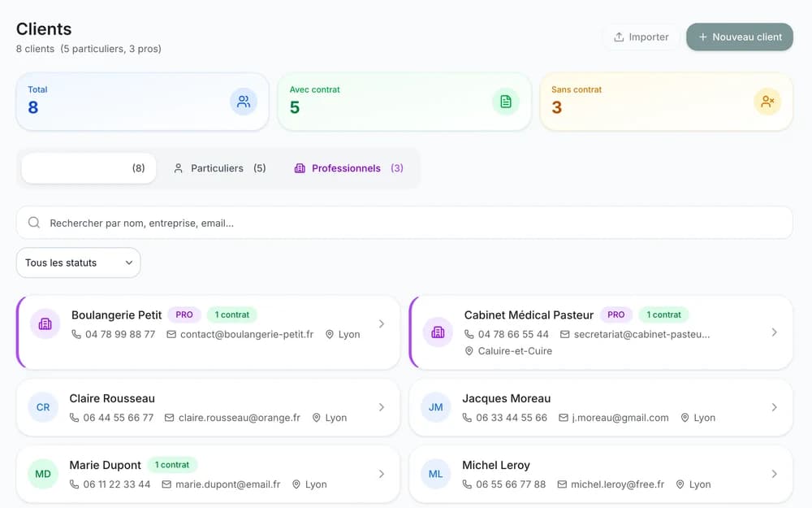Click the email icon for Michel Leroy
This screenshot has width=812, height=508.
point(562,484)
